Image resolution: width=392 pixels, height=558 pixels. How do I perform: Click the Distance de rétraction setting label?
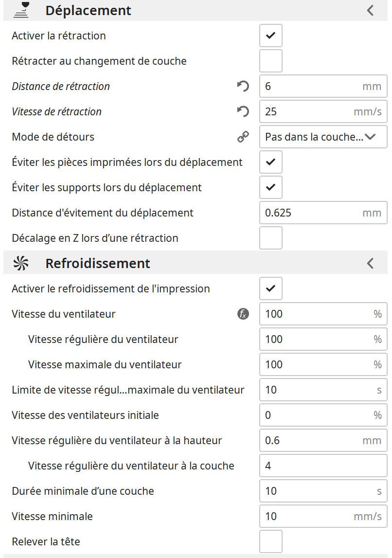[61, 86]
